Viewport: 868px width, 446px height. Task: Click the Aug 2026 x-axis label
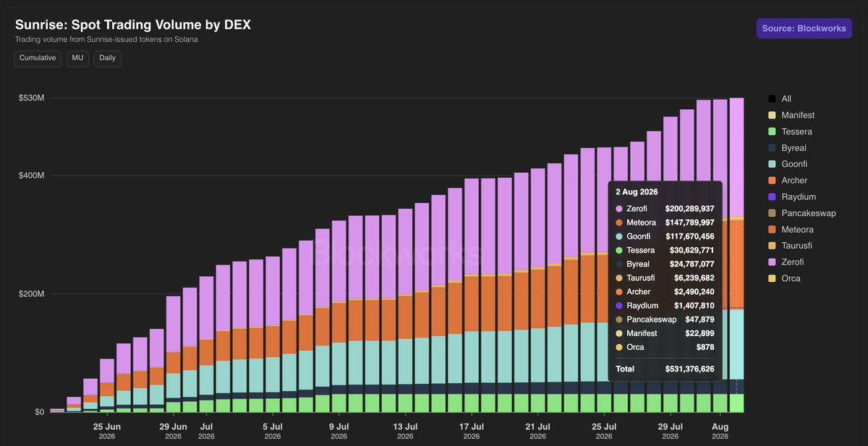(x=720, y=431)
